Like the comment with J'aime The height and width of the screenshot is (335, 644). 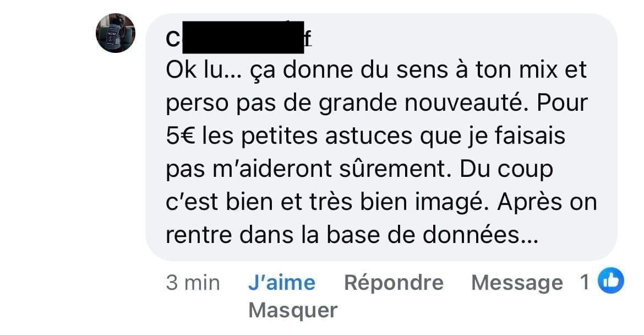pyautogui.click(x=282, y=283)
